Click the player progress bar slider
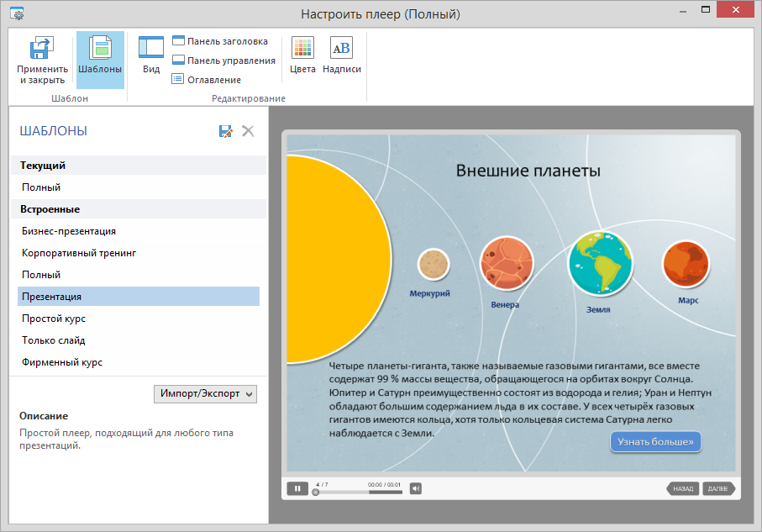This screenshot has height=532, width=762. (x=359, y=492)
